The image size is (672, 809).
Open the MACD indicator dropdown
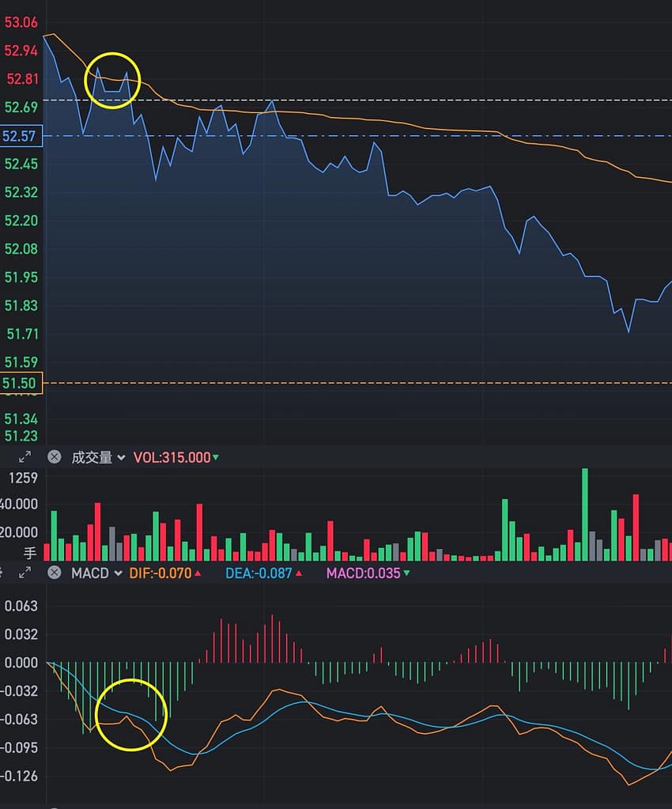96,573
